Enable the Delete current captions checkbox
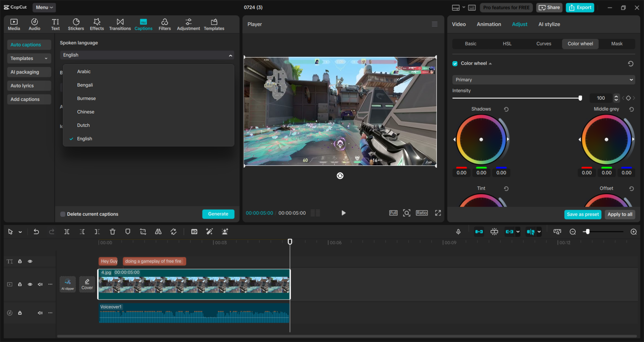The height and width of the screenshot is (342, 644). click(63, 214)
